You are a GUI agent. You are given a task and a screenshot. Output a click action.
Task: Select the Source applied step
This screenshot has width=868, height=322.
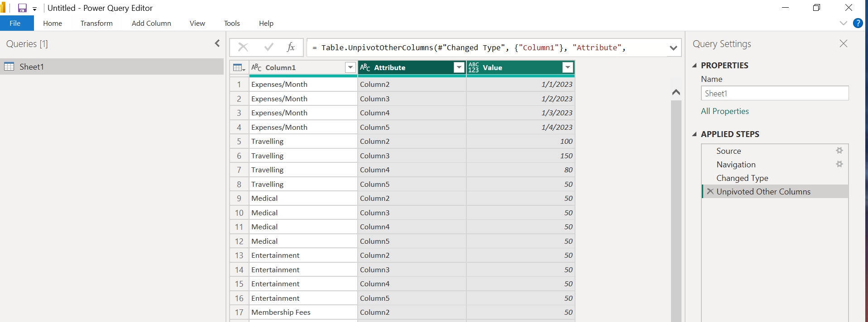(x=729, y=151)
